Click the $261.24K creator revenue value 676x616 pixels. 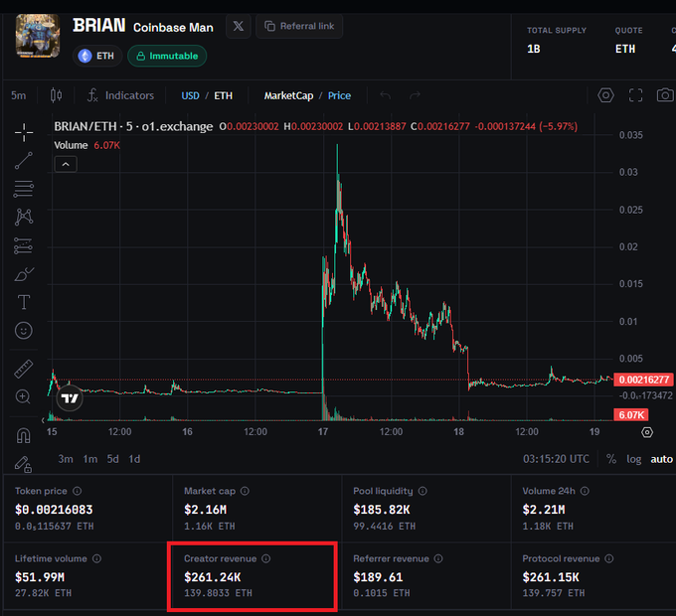213,577
